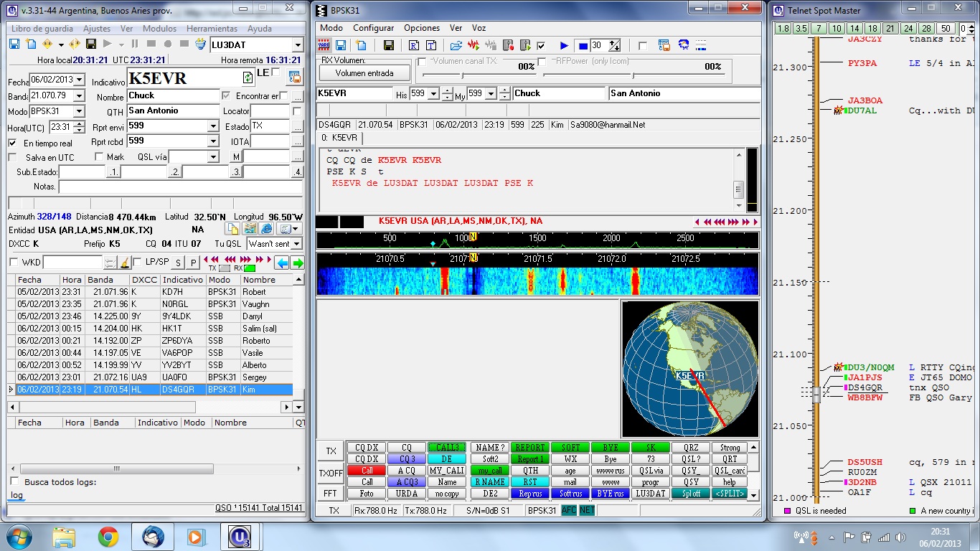This screenshot has height=551, width=980.
Task: Toggle the WKD checkbox near the flag icons
Action: coord(13,263)
